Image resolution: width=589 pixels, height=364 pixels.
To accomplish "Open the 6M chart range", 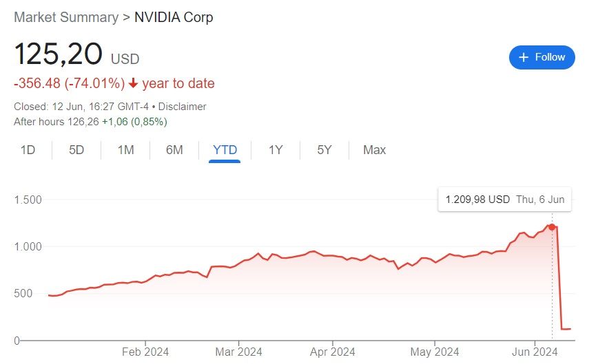I will (x=174, y=150).
